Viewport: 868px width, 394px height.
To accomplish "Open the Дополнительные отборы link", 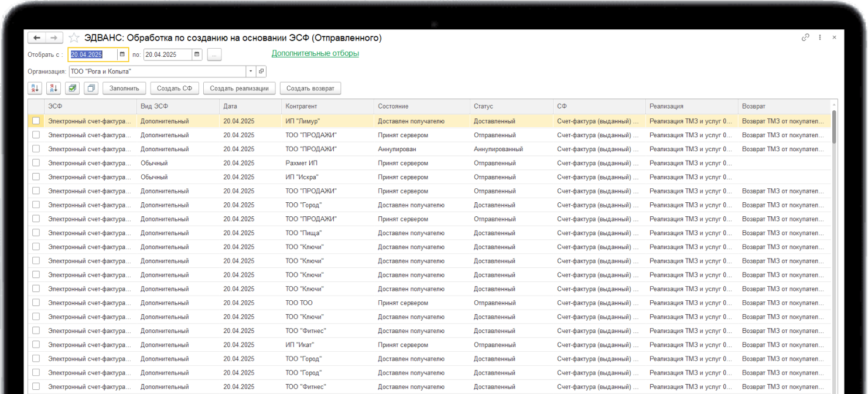I will pyautogui.click(x=315, y=53).
